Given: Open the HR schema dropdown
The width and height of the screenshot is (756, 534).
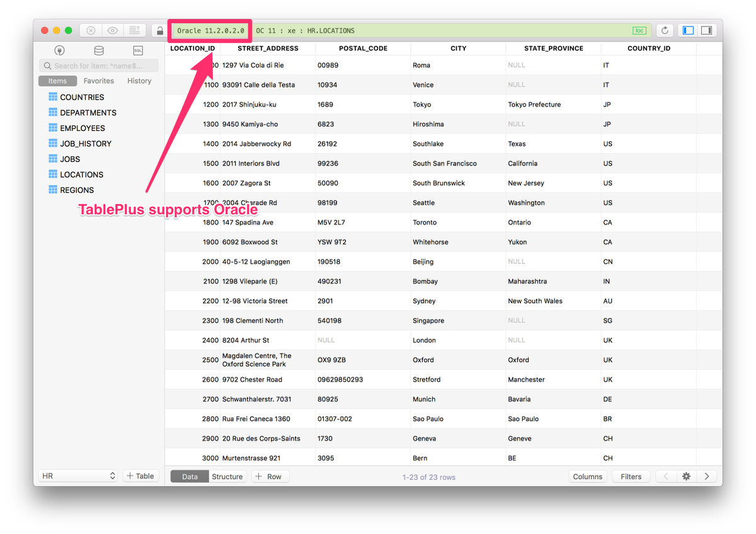Looking at the screenshot, I should click(x=77, y=475).
